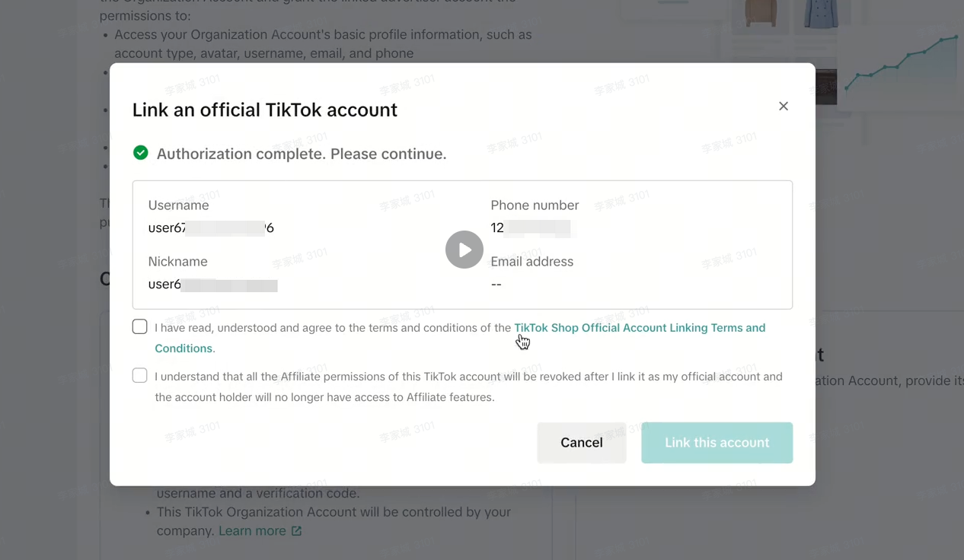
Task: Click the masked Username value
Action: pyautogui.click(x=211, y=228)
